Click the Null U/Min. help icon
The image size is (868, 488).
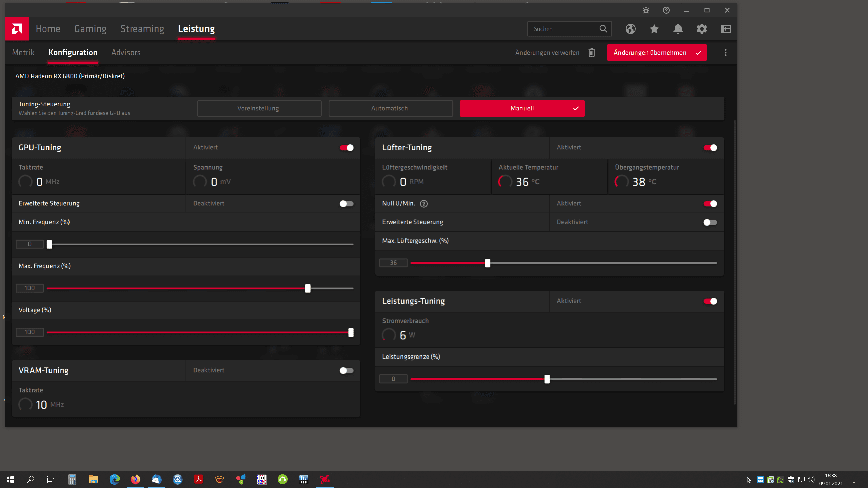tap(424, 204)
